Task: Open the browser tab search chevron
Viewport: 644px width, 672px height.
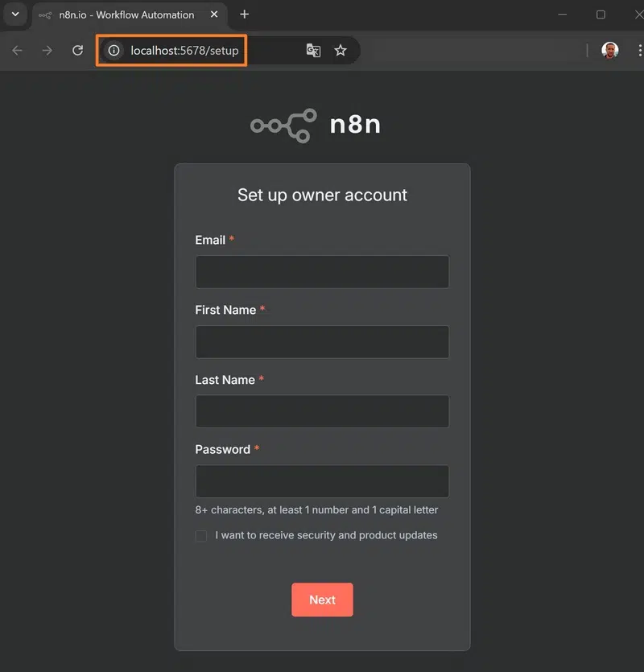Action: pos(14,14)
